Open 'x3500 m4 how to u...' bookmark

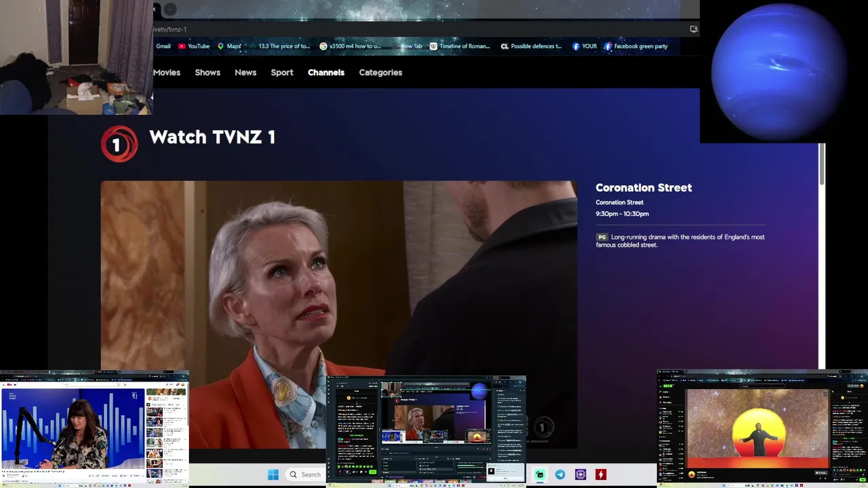click(351, 46)
